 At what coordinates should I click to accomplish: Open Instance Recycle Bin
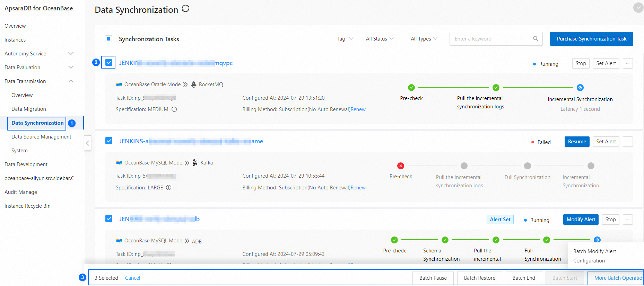click(x=27, y=206)
